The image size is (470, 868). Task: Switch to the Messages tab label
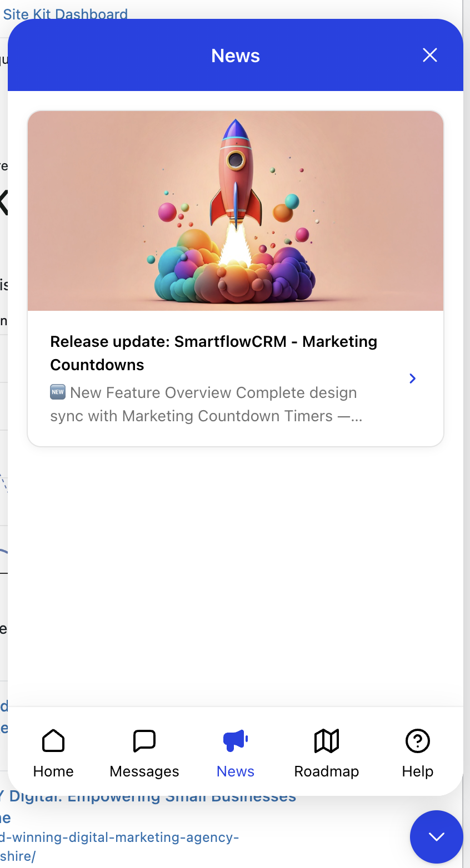click(144, 771)
